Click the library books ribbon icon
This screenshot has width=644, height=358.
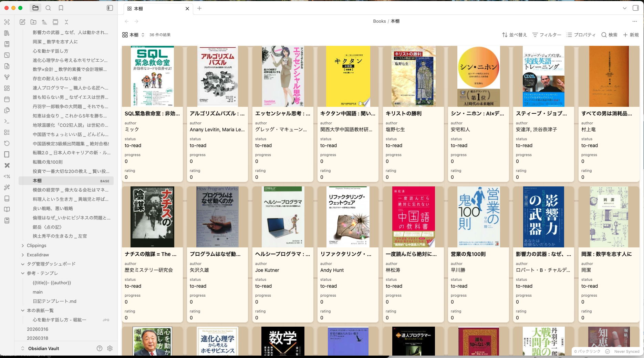(7, 33)
